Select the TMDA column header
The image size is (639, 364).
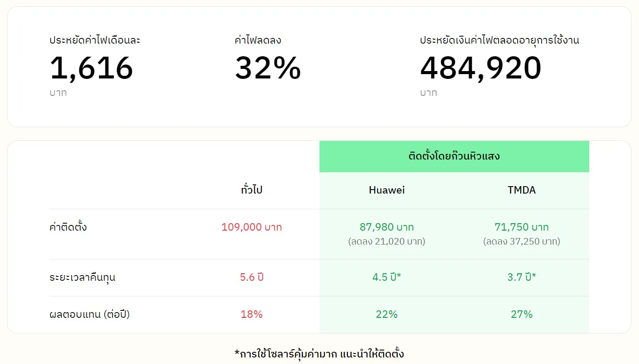point(522,190)
